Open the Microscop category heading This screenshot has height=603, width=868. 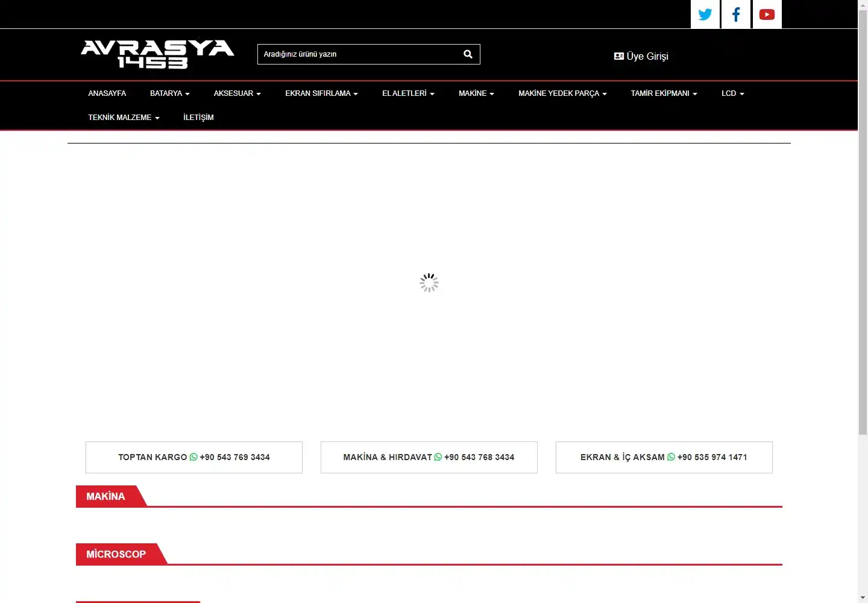116,554
